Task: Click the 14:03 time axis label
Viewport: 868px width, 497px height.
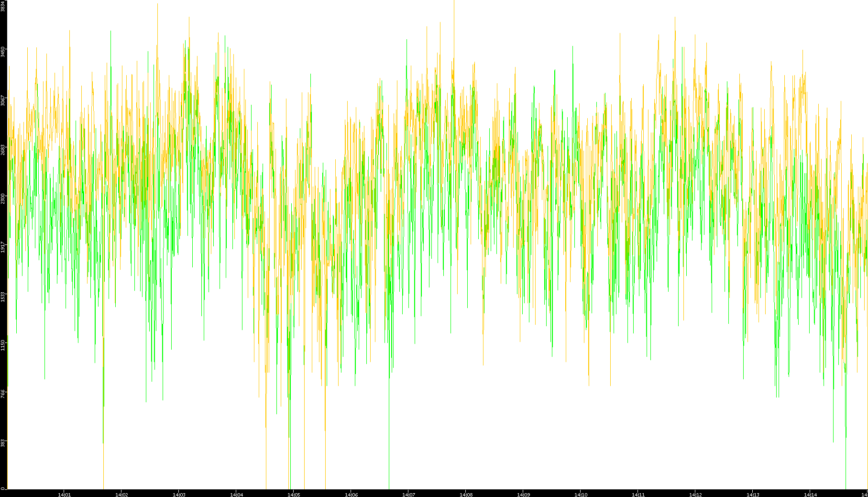Action: click(x=179, y=495)
